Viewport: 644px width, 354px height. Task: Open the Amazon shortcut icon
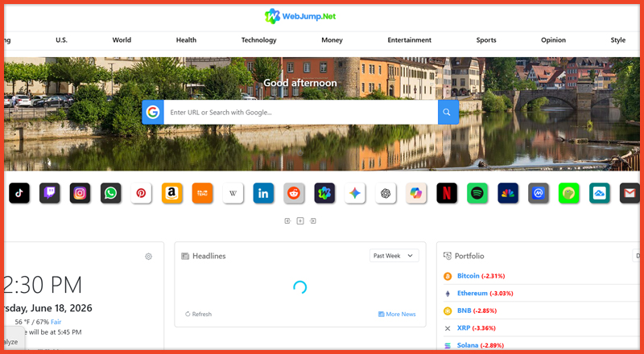tap(172, 193)
